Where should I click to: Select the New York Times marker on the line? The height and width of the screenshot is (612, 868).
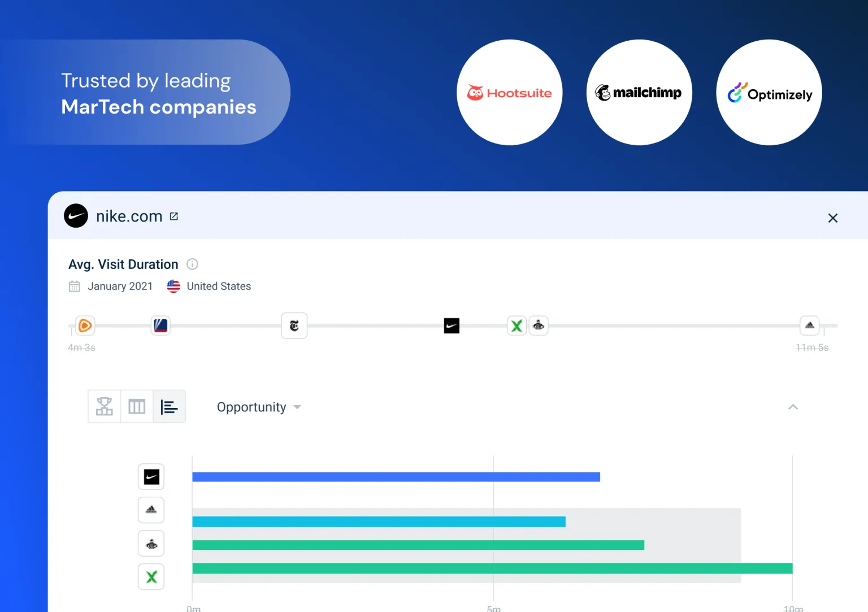(x=294, y=325)
